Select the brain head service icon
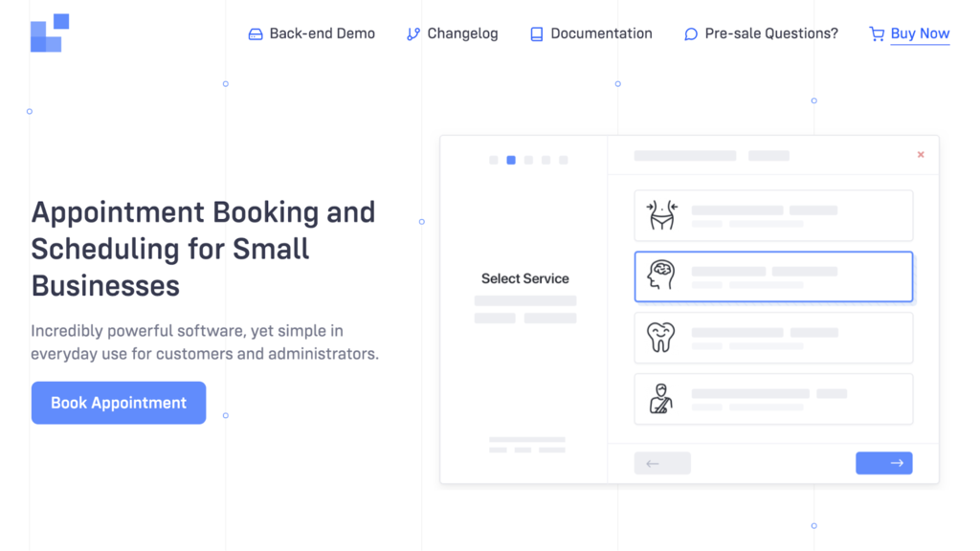 661,275
